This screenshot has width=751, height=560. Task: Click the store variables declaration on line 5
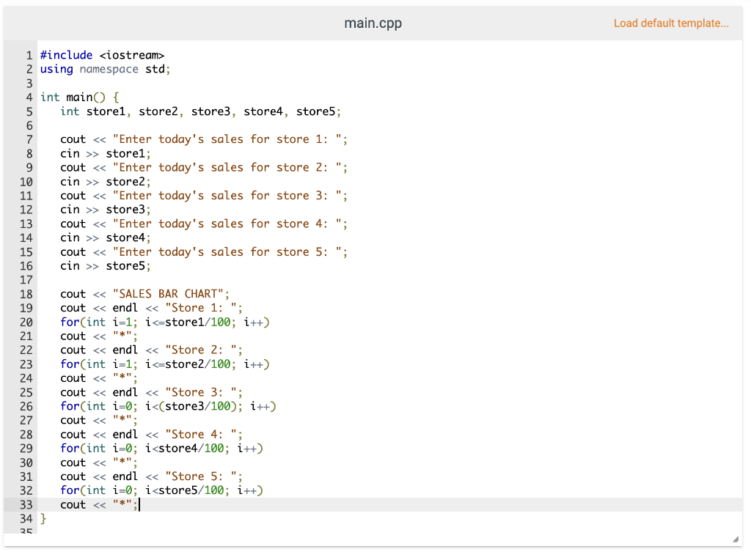click(201, 111)
